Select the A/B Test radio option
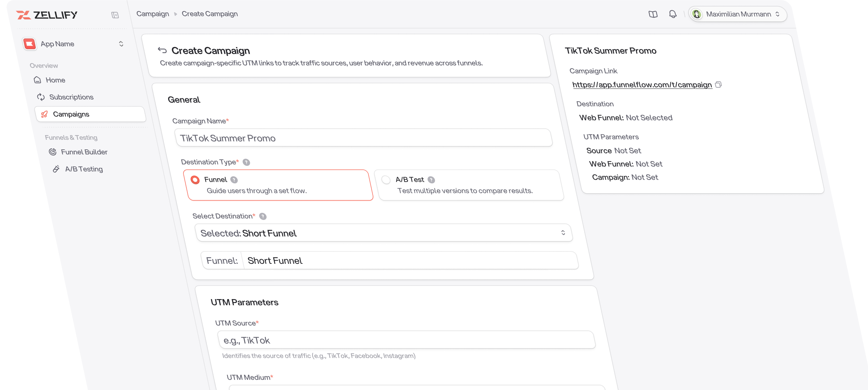 point(386,180)
